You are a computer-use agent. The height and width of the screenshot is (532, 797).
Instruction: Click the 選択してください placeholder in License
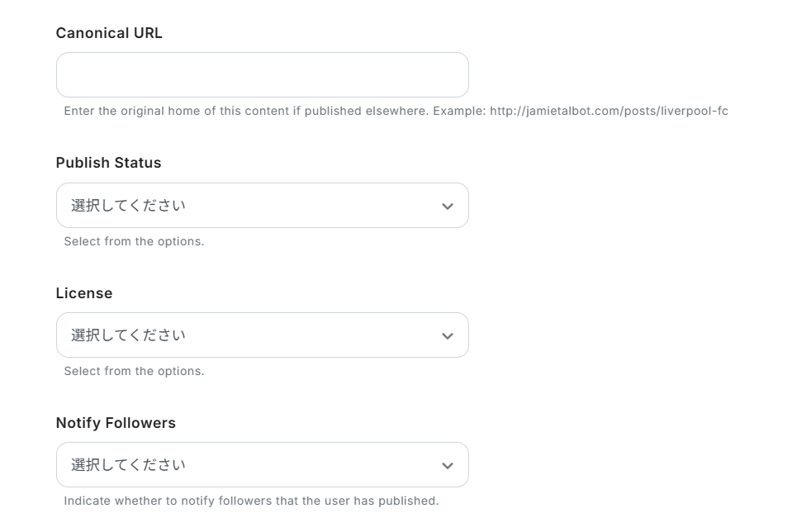(128, 335)
